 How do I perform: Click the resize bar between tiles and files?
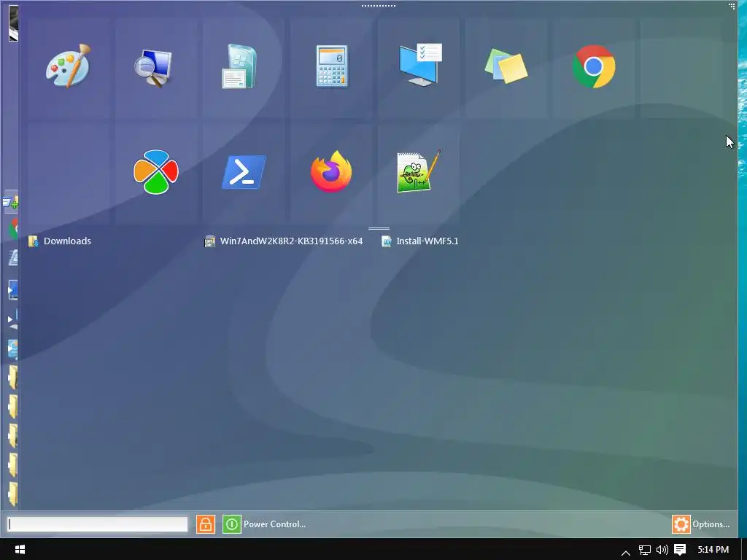pos(379,228)
